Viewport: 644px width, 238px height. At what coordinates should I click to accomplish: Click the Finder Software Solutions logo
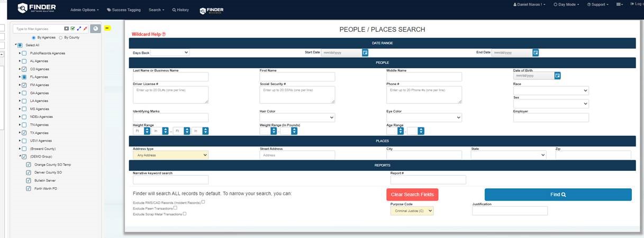[36, 8]
